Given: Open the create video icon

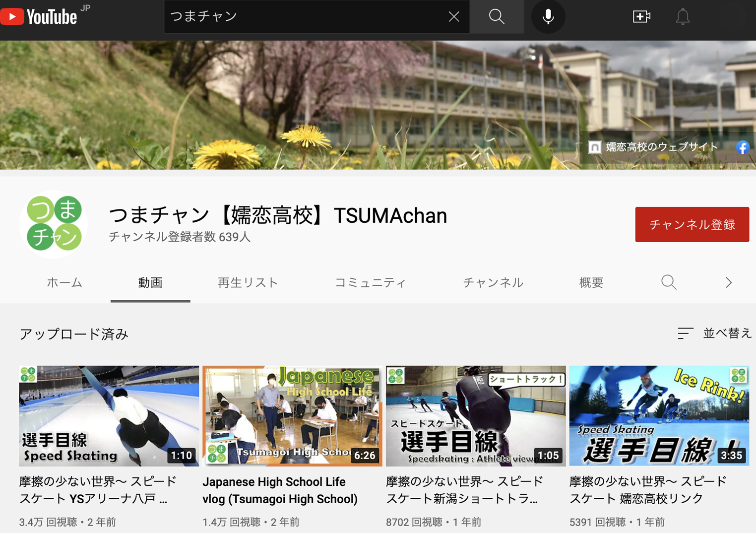Looking at the screenshot, I should (x=641, y=16).
